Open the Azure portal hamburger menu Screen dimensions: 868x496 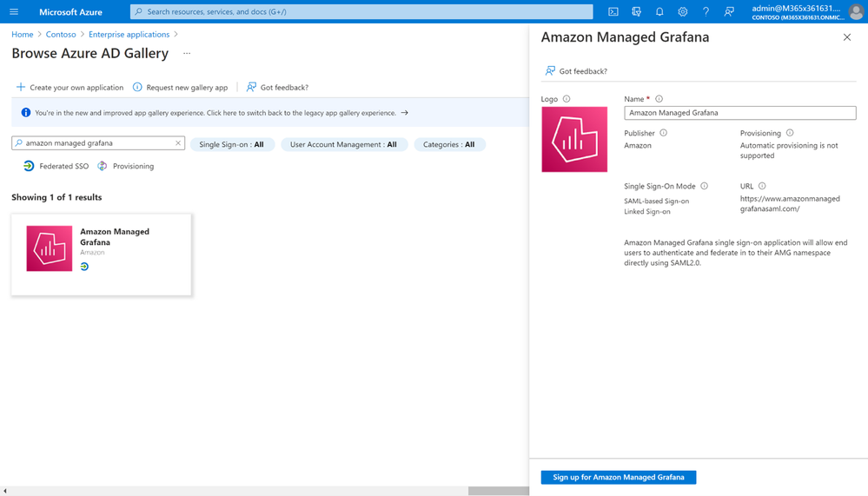coord(14,11)
